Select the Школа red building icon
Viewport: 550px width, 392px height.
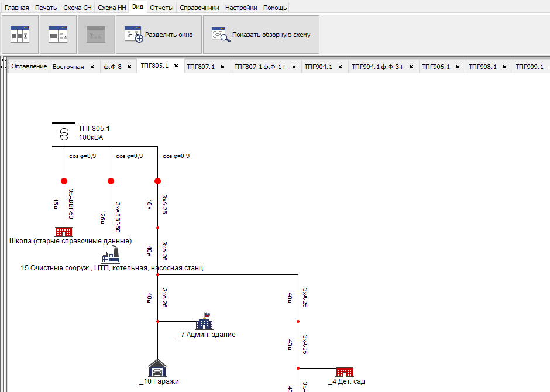point(64,232)
